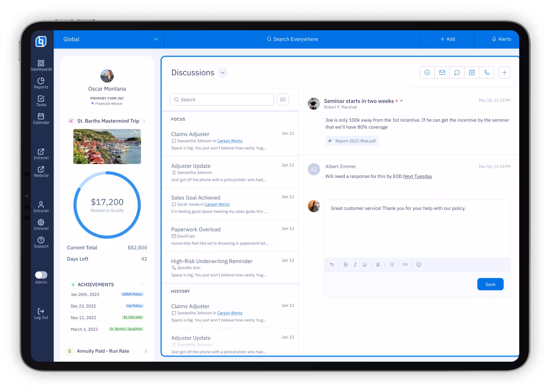Open Dashboards from the left sidebar
Image resolution: width=550 pixels, height=392 pixels.
tap(41, 65)
